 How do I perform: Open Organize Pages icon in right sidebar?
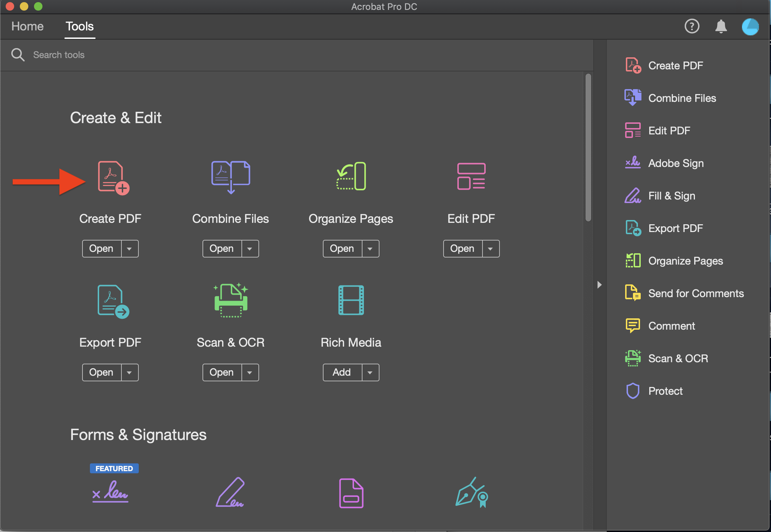(633, 260)
